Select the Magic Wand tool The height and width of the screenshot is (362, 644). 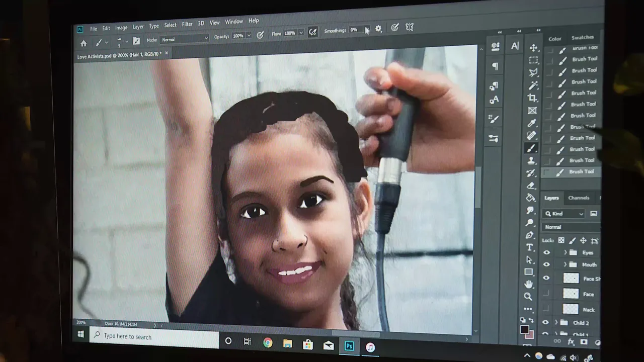[x=533, y=85]
